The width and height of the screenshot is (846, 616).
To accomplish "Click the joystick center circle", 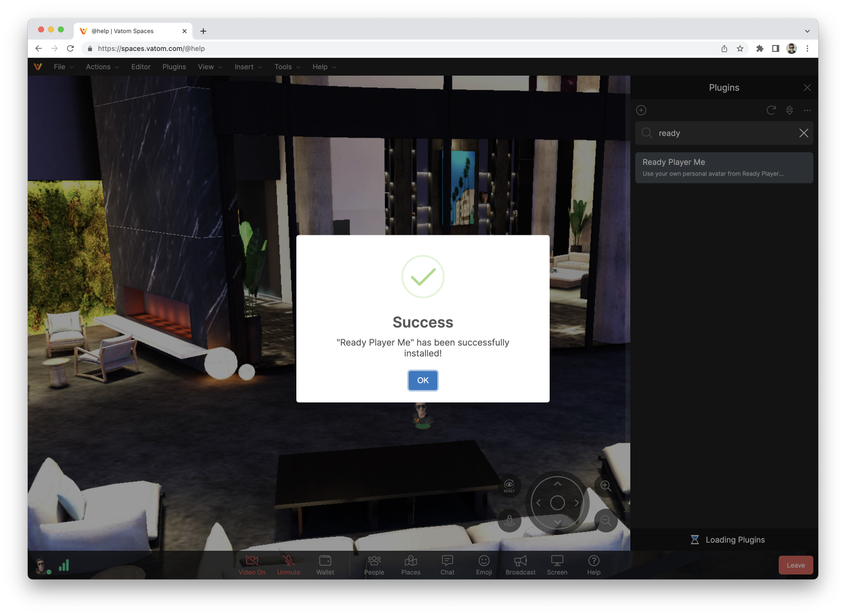I will 558,503.
